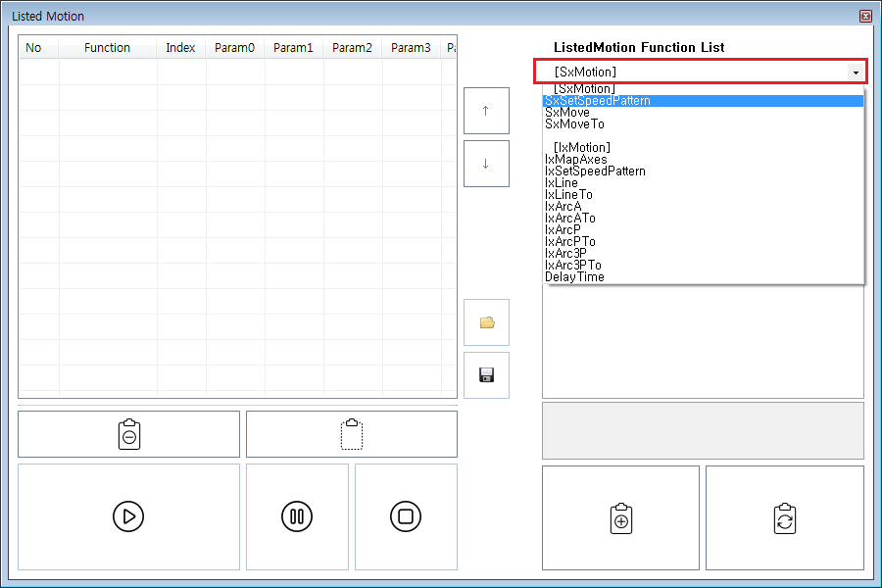Click the clipboard refresh update button
The image size is (882, 588).
(x=784, y=518)
